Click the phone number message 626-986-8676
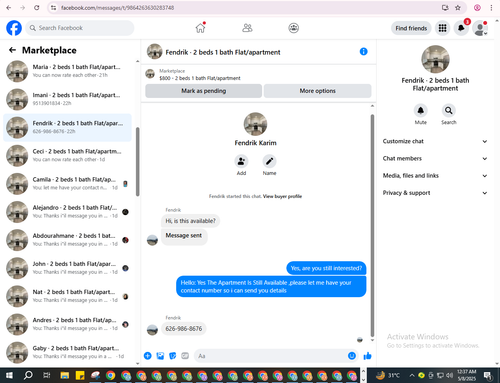This screenshot has height=383, width=500. [x=184, y=329]
